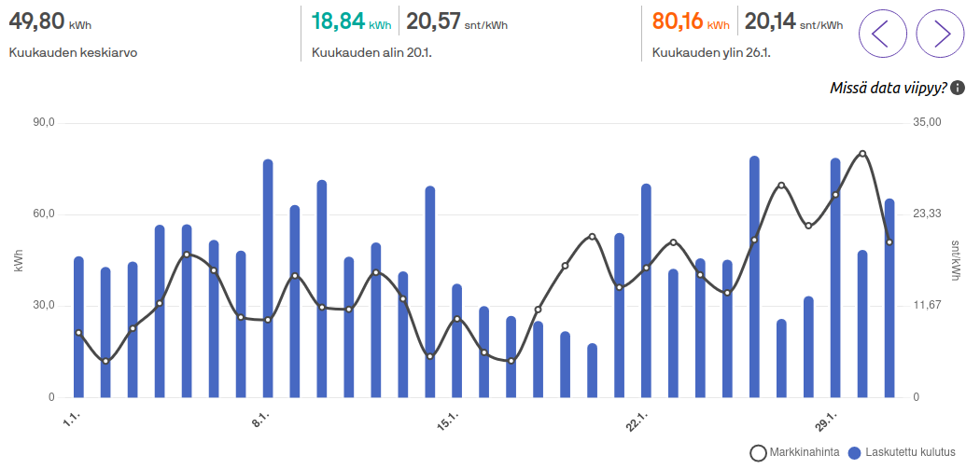Click the blue Laskutettu kulutus legend dot
The width and height of the screenshot is (980, 469).
pos(854,453)
